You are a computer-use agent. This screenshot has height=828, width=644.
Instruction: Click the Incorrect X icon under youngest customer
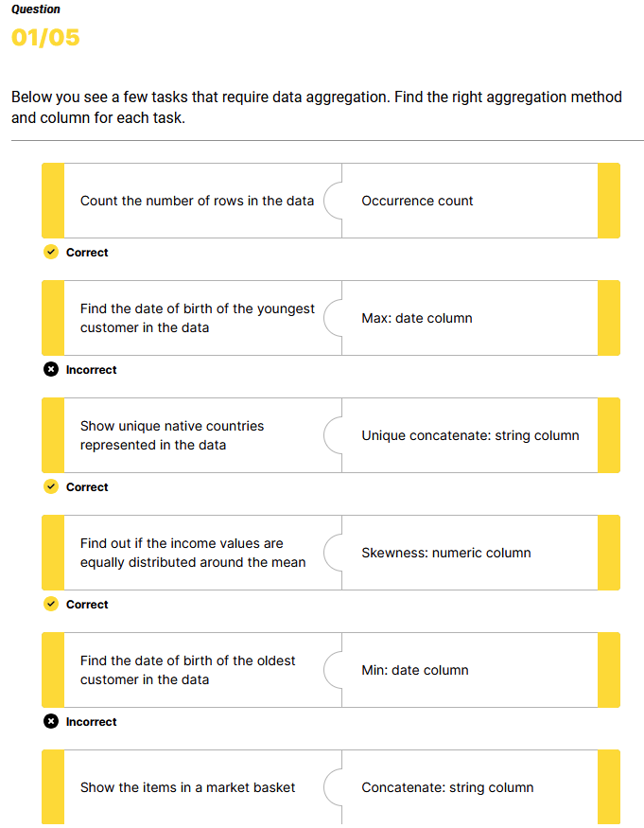50,370
